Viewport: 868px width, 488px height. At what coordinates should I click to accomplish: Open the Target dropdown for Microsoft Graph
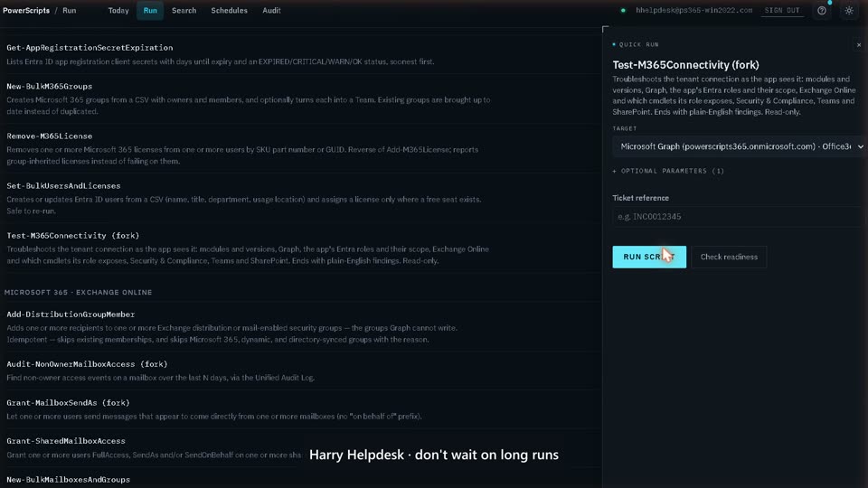pos(739,146)
